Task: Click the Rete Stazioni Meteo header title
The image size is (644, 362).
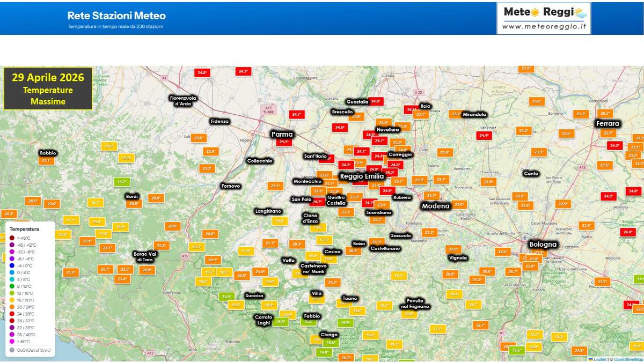Action: click(116, 16)
